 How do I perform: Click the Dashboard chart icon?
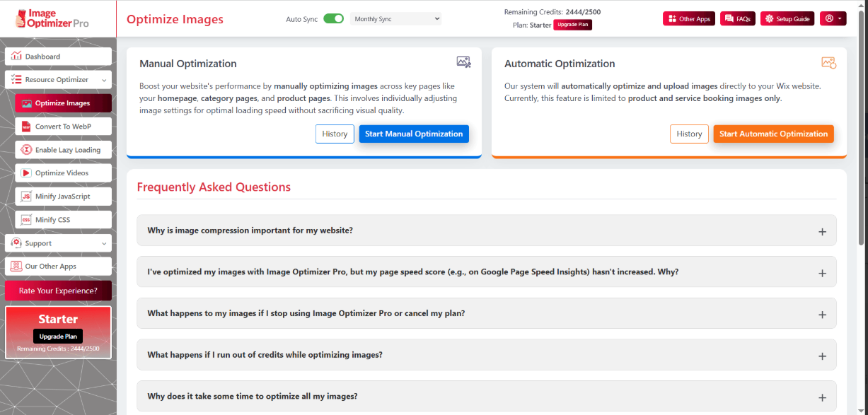[16, 57]
